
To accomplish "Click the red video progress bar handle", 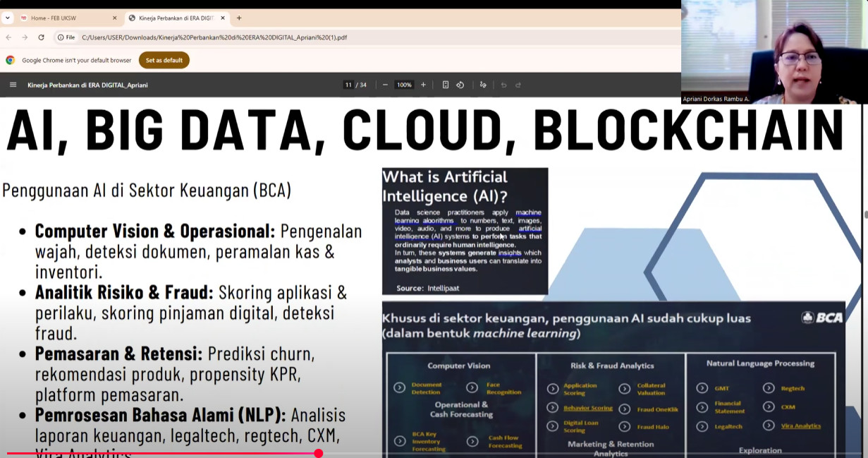I will pyautogui.click(x=318, y=453).
